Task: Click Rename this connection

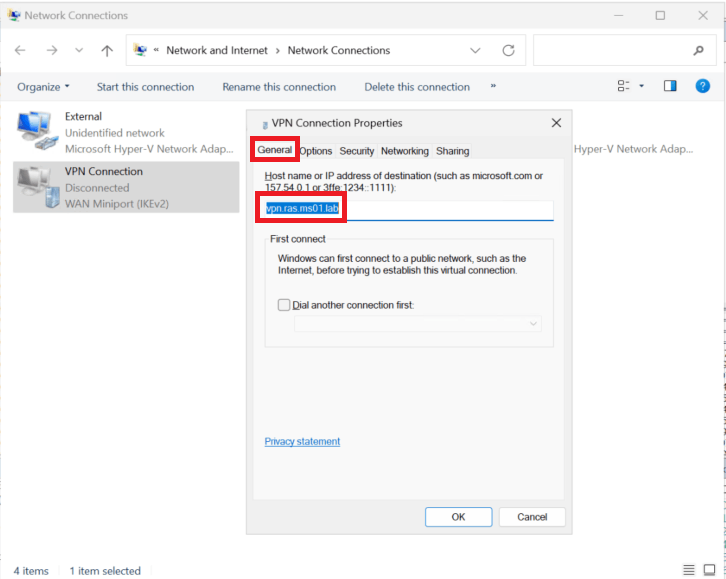Action: click(279, 87)
